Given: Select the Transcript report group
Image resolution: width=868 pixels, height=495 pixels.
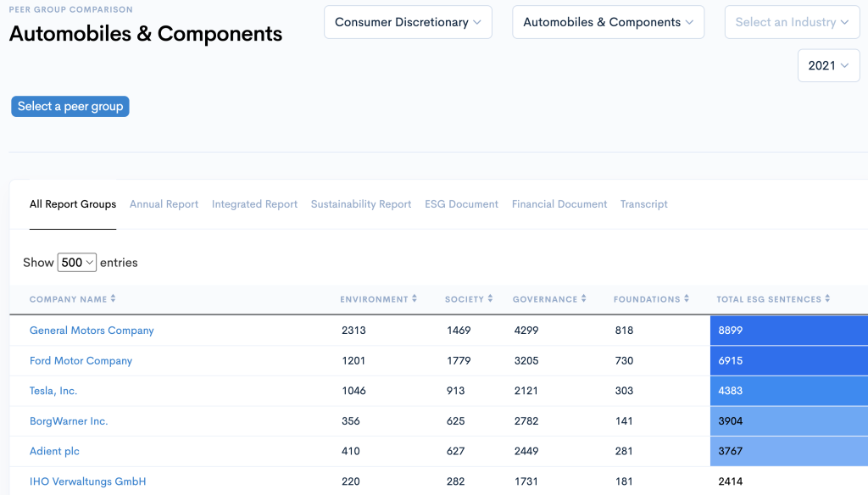Looking at the screenshot, I should coord(643,203).
